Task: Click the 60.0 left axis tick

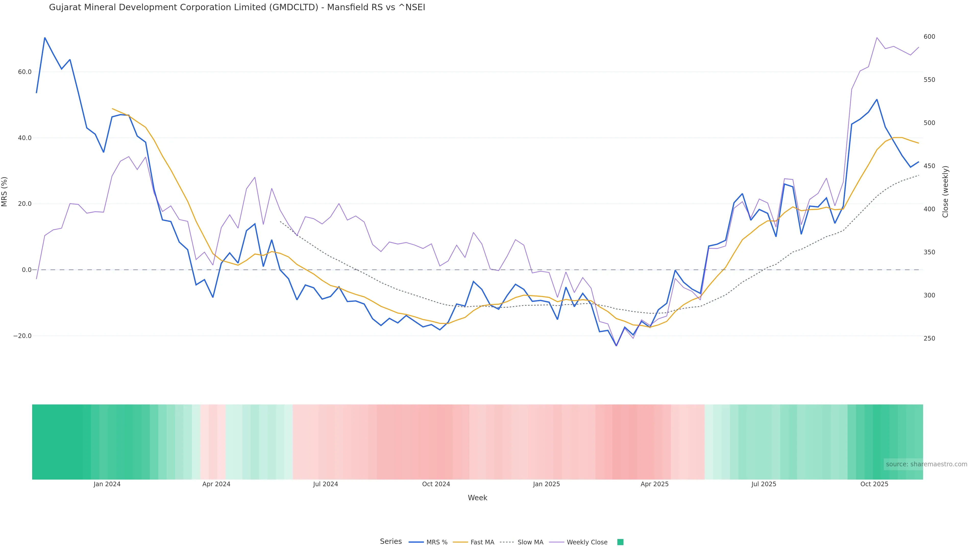Action: tap(25, 72)
